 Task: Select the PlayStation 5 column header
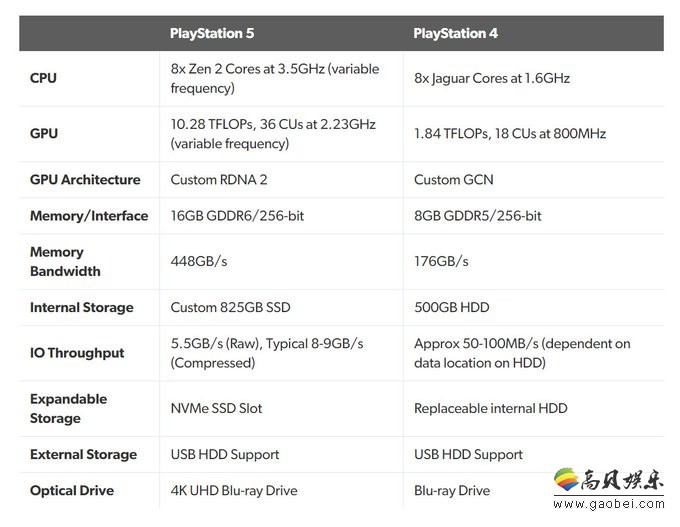tap(212, 33)
